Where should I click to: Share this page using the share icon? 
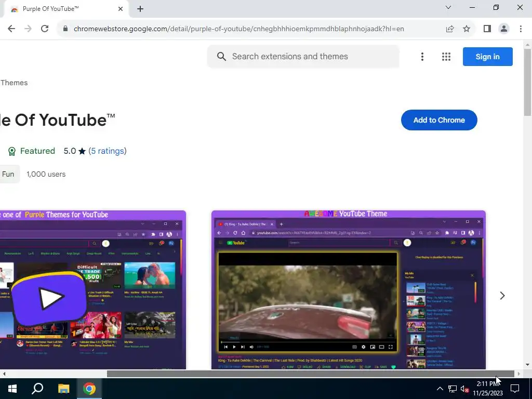[450, 29]
